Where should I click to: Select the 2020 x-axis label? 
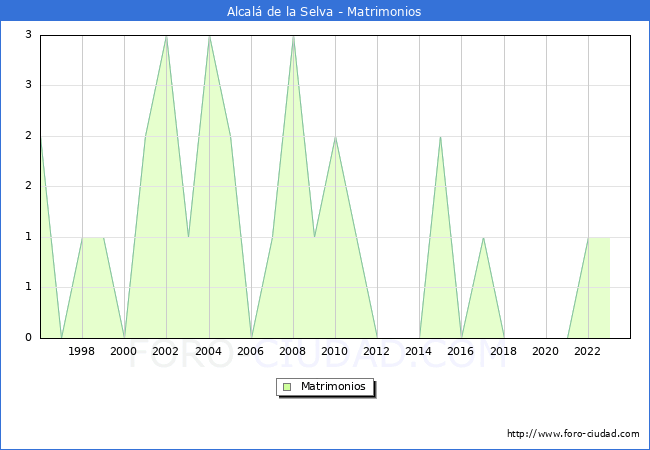click(545, 351)
